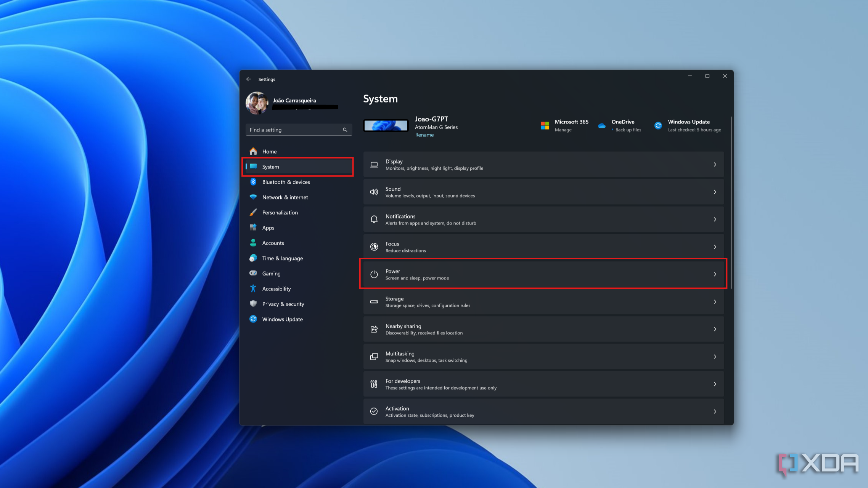Click the Find a setting search field
Screen dimensions: 868x488
tap(298, 129)
